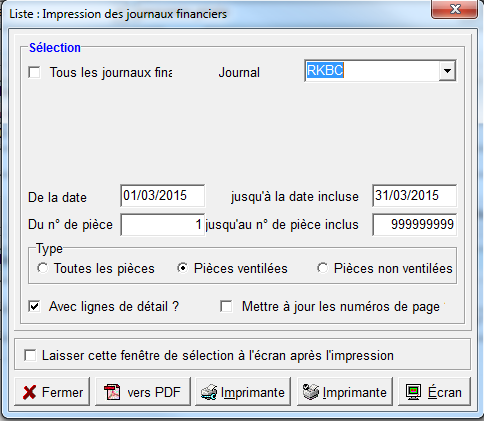Enable Tous les journaux financiers checkbox
Image resolution: width=484 pixels, height=421 pixels.
tap(34, 72)
